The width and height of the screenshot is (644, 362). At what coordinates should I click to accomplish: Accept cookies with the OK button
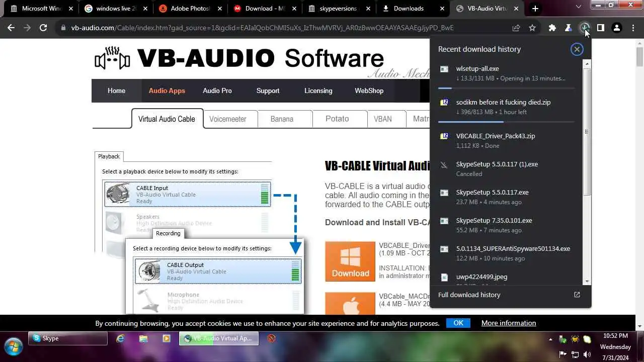coord(458,323)
